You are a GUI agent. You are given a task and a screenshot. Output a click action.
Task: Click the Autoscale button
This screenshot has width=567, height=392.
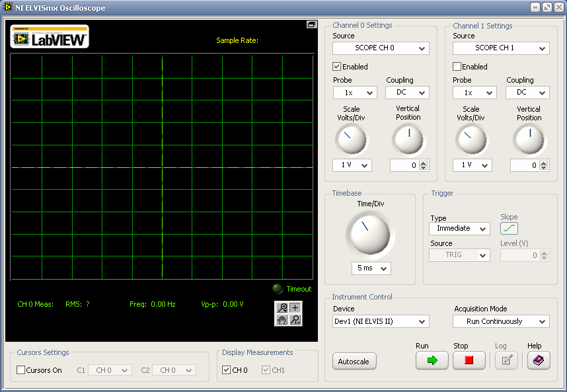click(354, 362)
